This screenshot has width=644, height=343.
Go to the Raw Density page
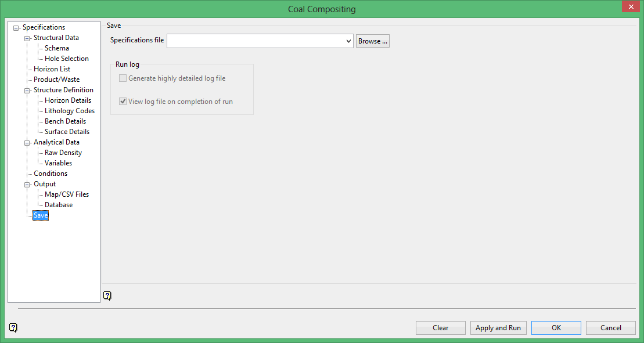click(x=63, y=153)
